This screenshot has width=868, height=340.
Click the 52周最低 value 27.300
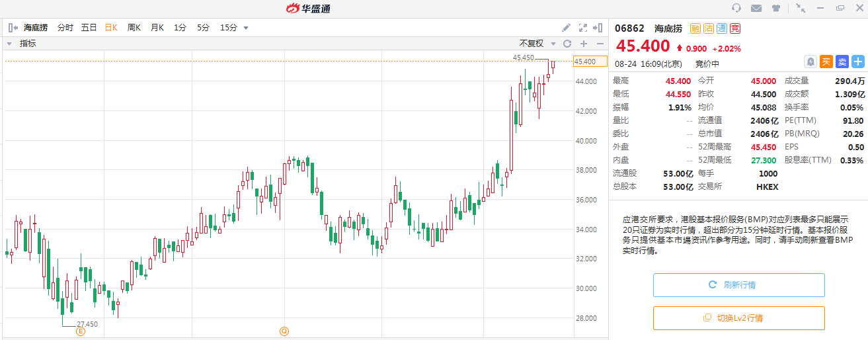[x=764, y=160]
